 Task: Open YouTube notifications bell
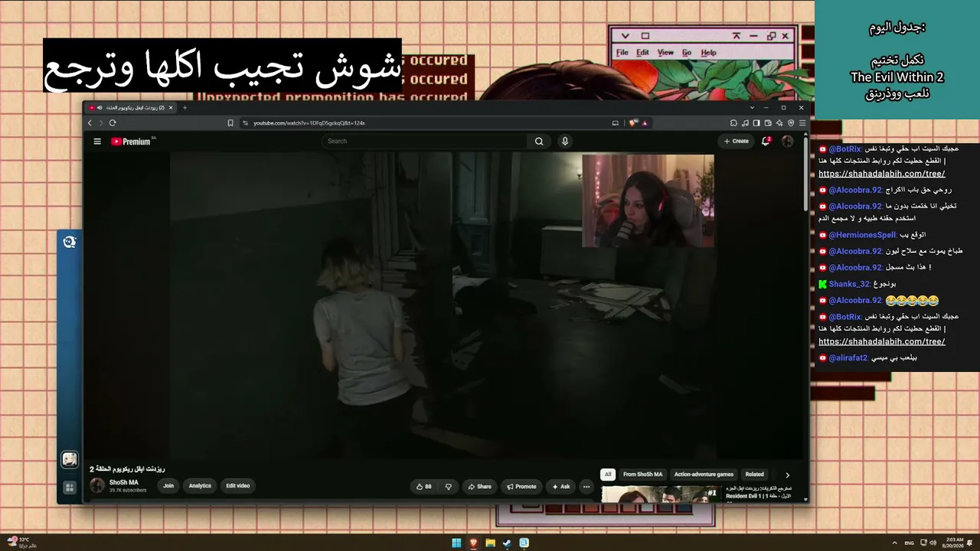pos(766,141)
